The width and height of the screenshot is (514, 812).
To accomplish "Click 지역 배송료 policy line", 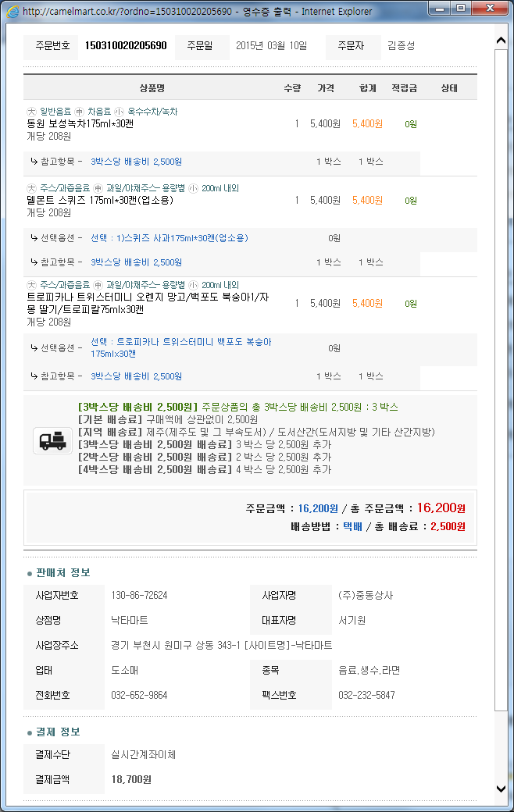I will 256,432.
